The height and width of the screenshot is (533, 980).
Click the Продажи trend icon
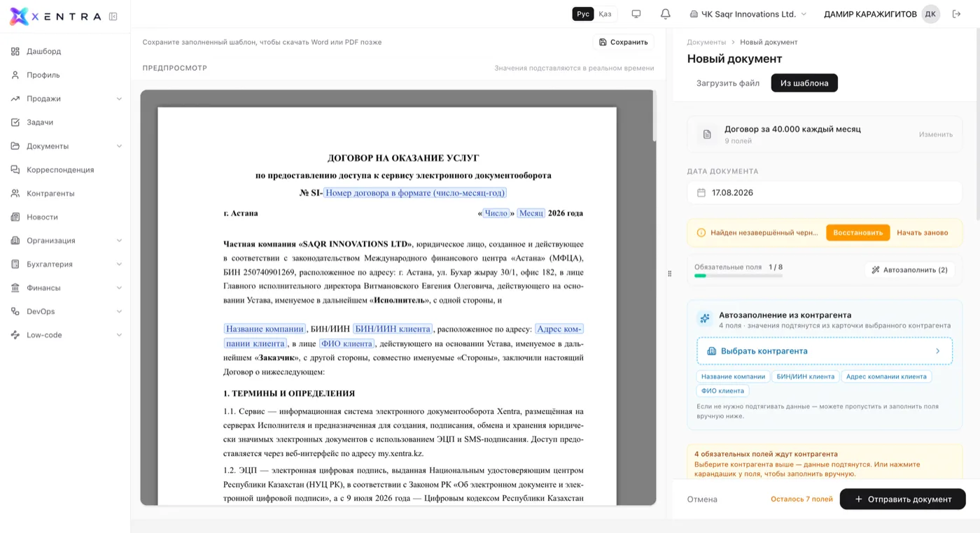click(15, 99)
